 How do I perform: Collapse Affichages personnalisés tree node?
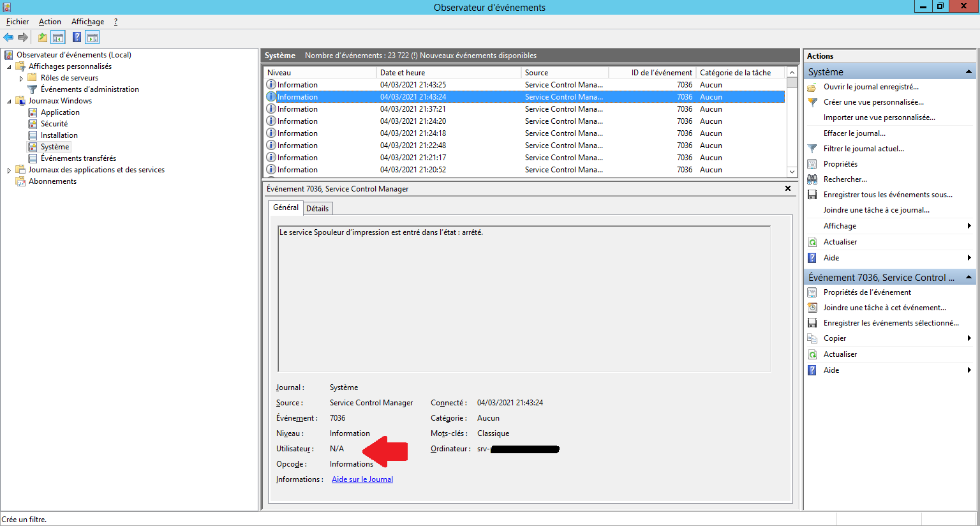point(9,66)
